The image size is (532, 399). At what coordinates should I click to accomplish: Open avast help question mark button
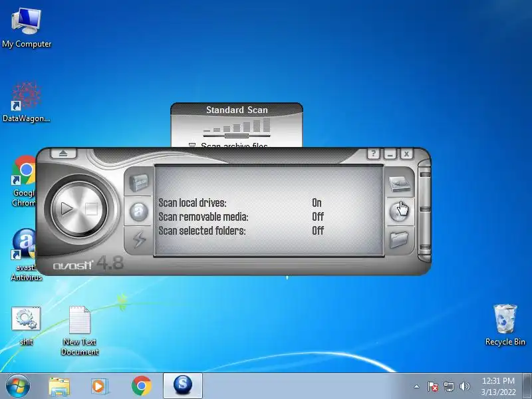coord(373,154)
